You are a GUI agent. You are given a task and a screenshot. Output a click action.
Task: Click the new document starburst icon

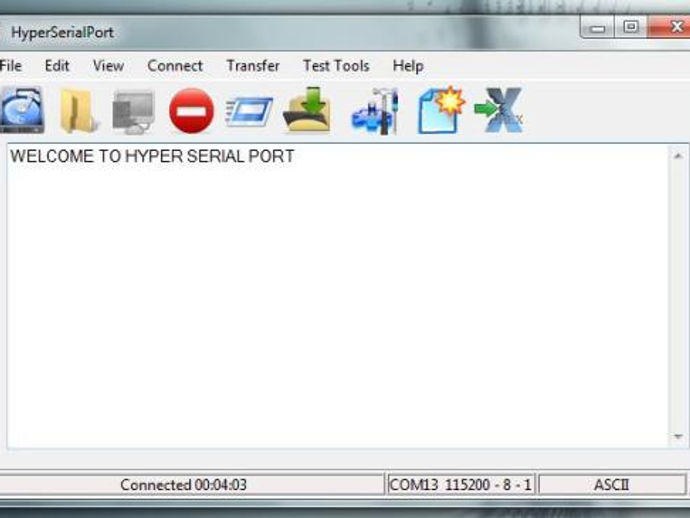tap(441, 110)
